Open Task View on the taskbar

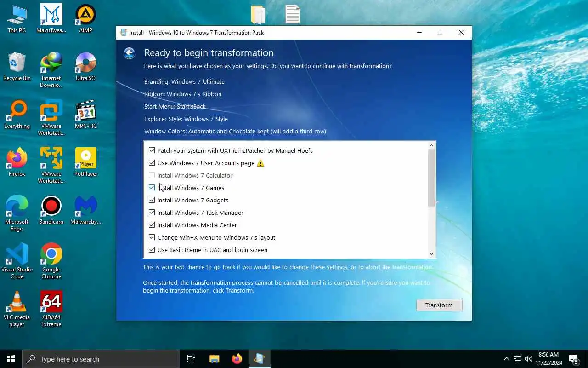[191, 359]
